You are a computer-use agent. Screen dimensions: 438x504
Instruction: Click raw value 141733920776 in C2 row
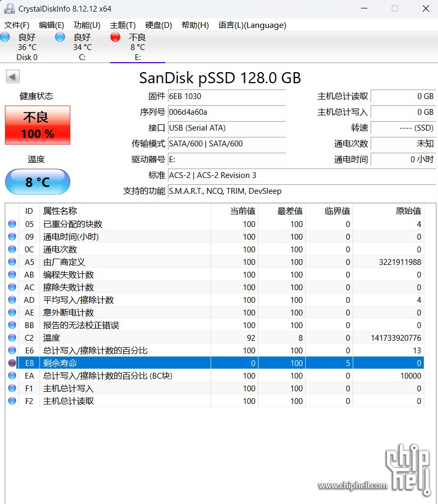[396, 338]
